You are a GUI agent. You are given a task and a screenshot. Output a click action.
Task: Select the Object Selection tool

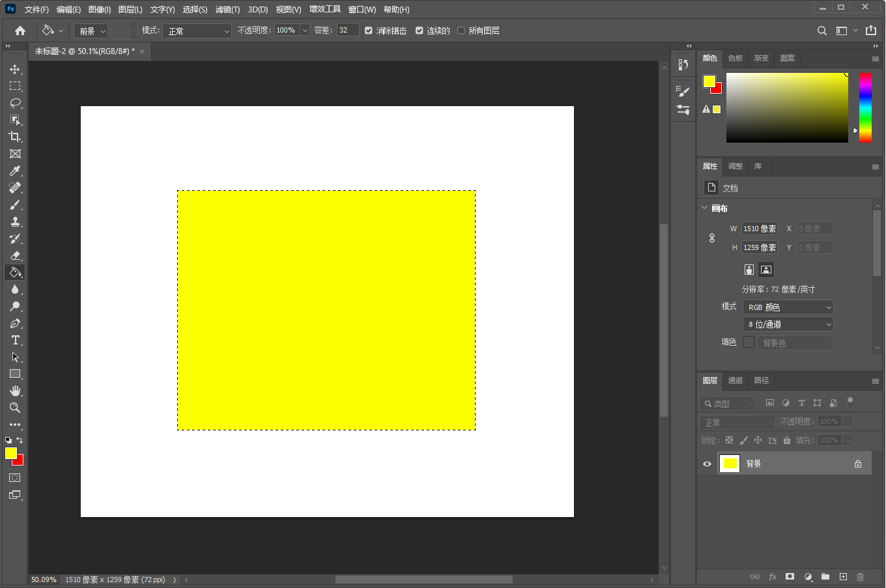pos(15,120)
